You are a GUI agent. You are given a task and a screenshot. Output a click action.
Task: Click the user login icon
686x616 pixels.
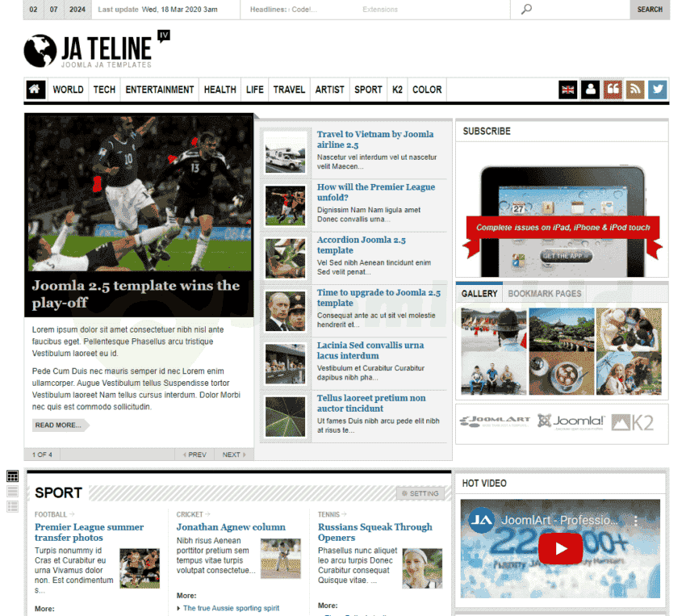point(591,90)
